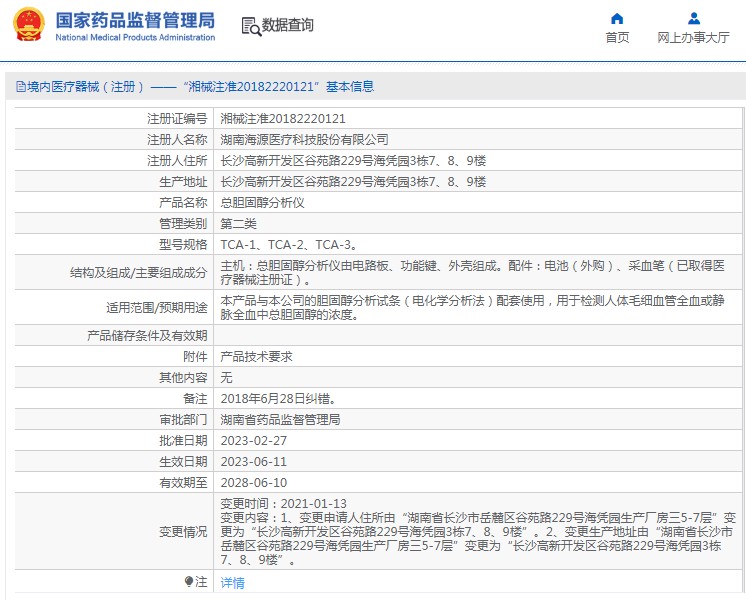Click the 变更情况 row label
The height and width of the screenshot is (600, 746).
coord(183,531)
